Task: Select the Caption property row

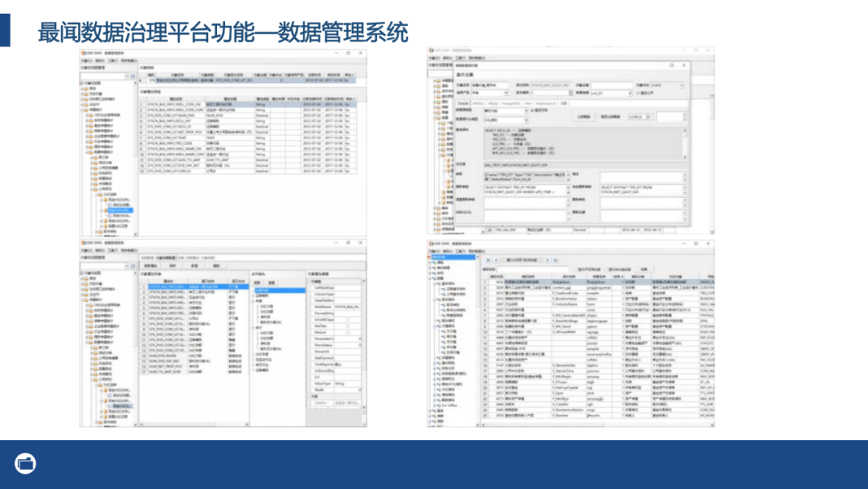Action: [x=336, y=403]
